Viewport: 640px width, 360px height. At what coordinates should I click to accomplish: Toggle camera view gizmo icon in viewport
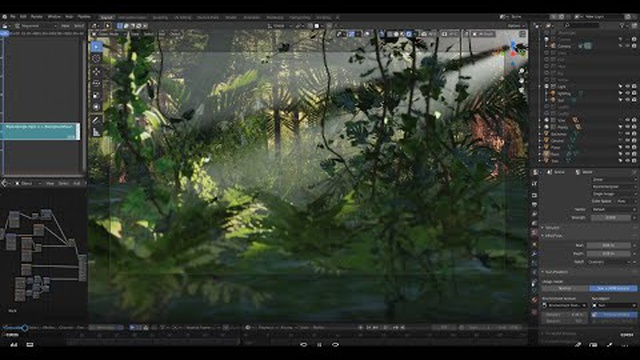point(522,90)
